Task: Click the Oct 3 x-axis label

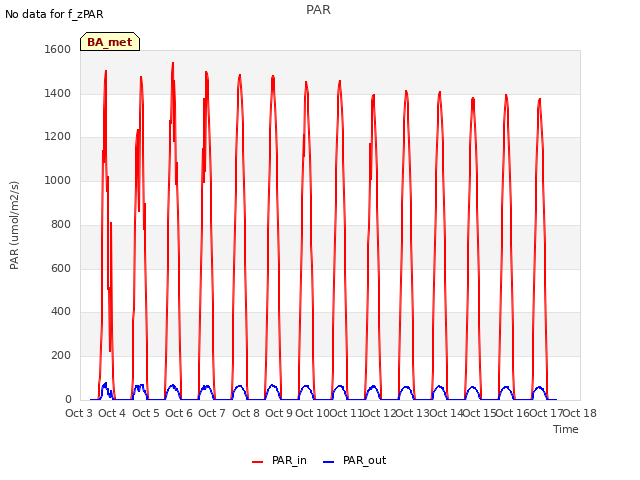Action: (79, 413)
